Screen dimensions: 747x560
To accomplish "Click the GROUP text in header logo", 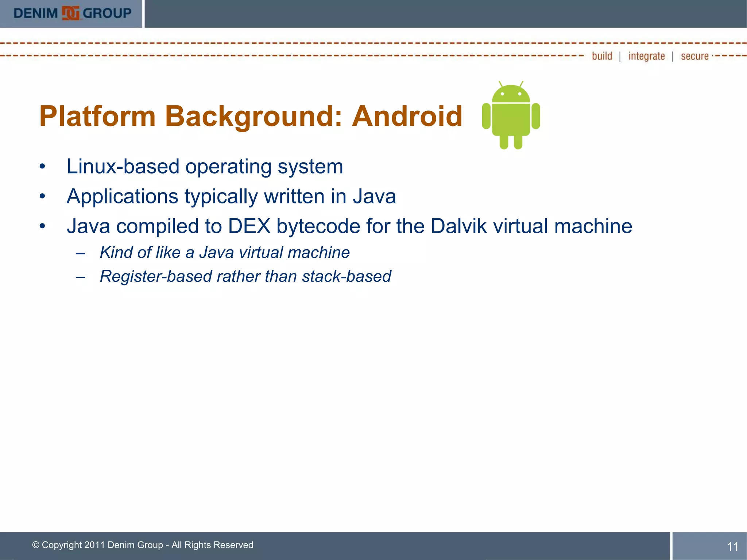I will point(107,13).
